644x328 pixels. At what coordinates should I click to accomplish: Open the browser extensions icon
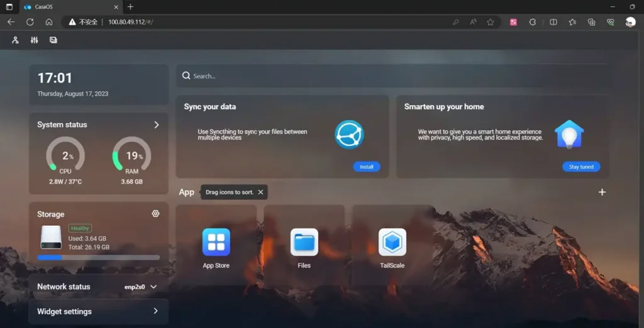(x=533, y=22)
